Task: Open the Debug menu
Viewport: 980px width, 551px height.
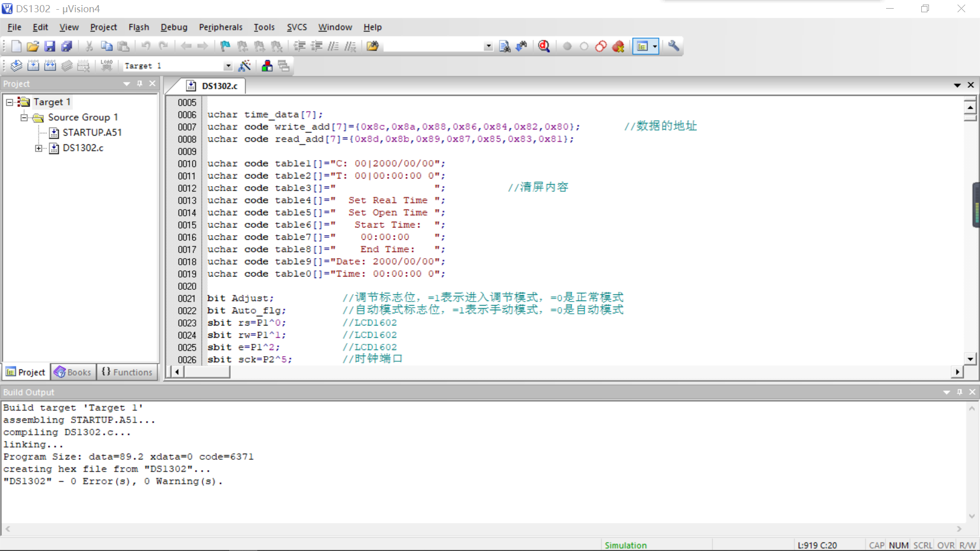Action: (x=174, y=27)
